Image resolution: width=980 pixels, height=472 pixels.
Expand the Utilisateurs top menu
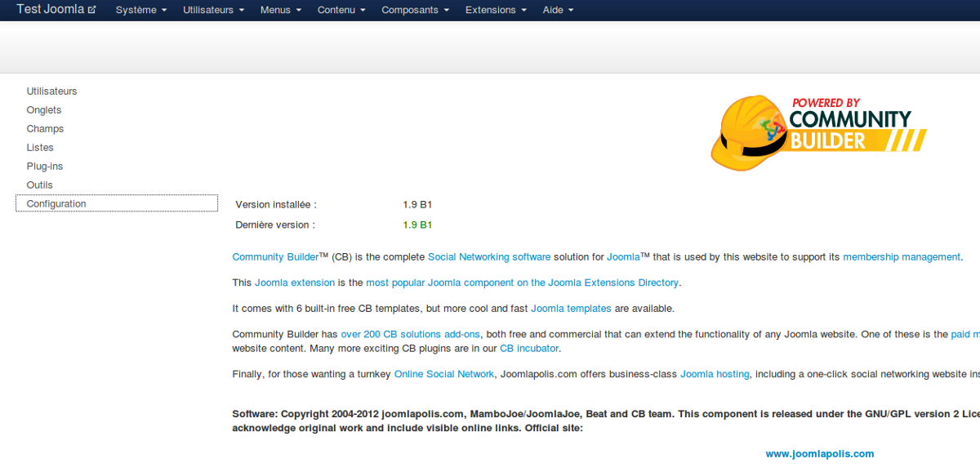(x=214, y=10)
